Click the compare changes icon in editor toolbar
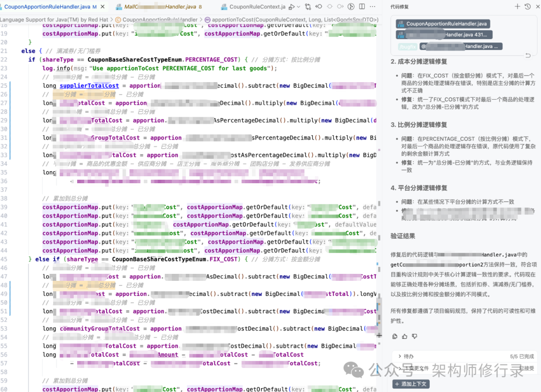Screen dimensions: 541x392 (308, 7)
